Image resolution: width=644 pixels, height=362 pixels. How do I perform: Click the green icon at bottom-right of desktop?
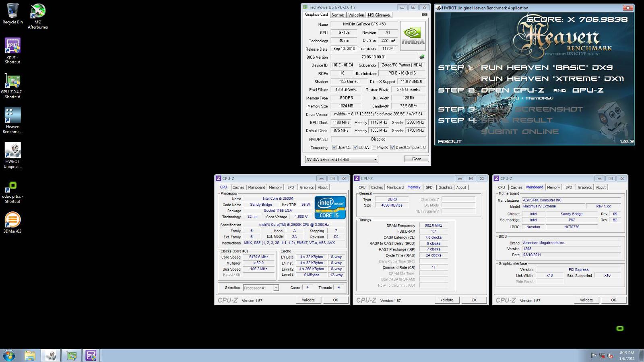(620, 329)
